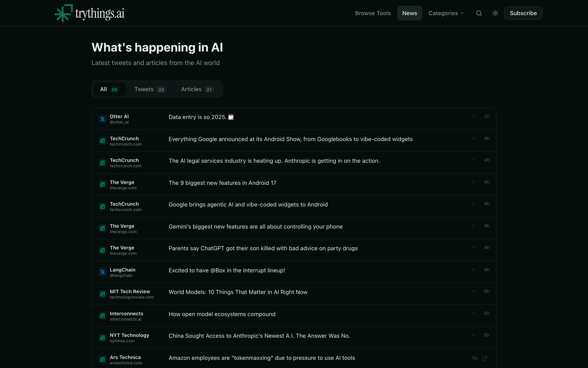Expand the Googlebooks Android Show article chevron

[473, 138]
